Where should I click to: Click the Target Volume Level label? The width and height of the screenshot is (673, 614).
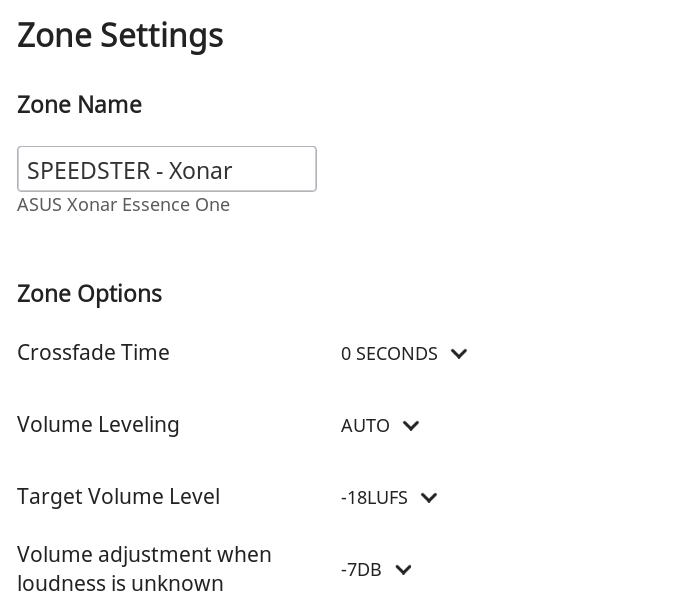pos(118,497)
